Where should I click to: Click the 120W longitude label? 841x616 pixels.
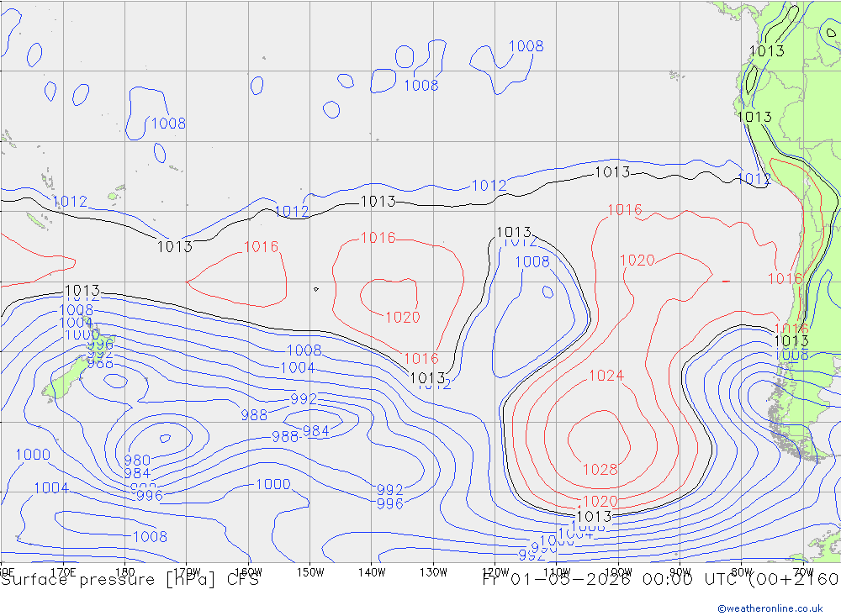[495, 572]
